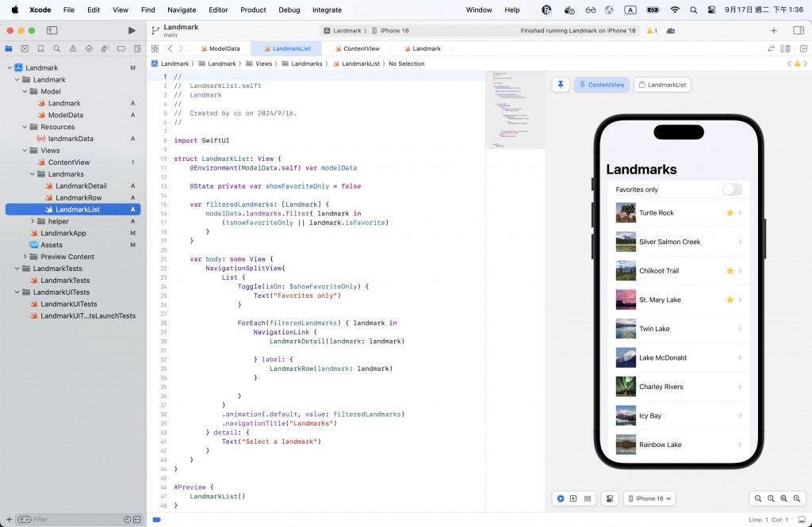
Task: Collapse the Landmarks subgroup
Action: [x=32, y=174]
